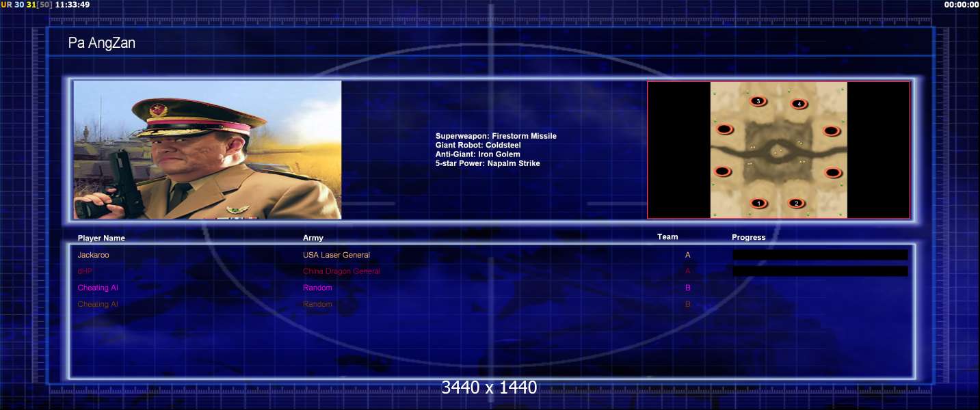Viewport: 980px width, 410px height.
Task: Click the Anti-Giant: Iron Golem line
Action: [x=477, y=154]
